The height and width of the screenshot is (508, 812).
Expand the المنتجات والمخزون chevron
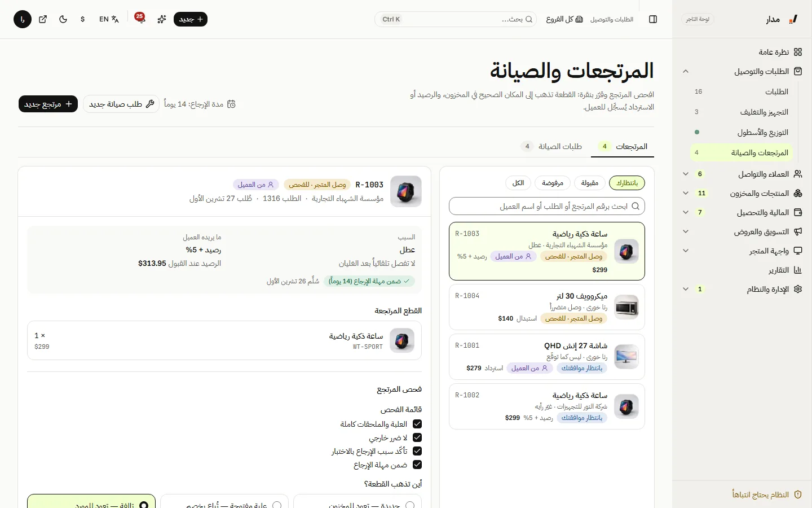pyautogui.click(x=686, y=194)
